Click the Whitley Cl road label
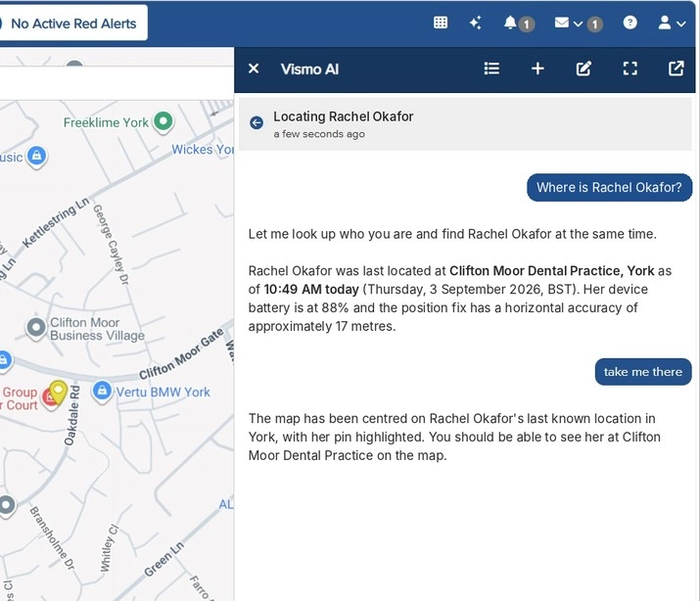 pyautogui.click(x=109, y=548)
